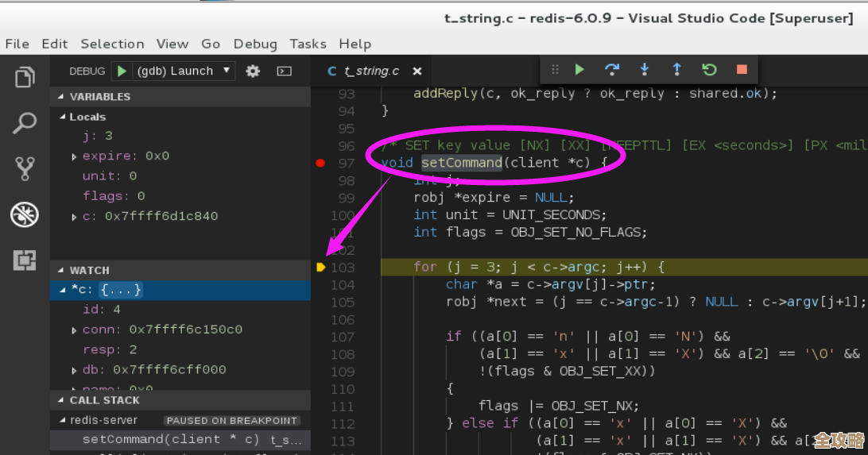
Task: Stop debugging with the red square
Action: pyautogui.click(x=742, y=70)
